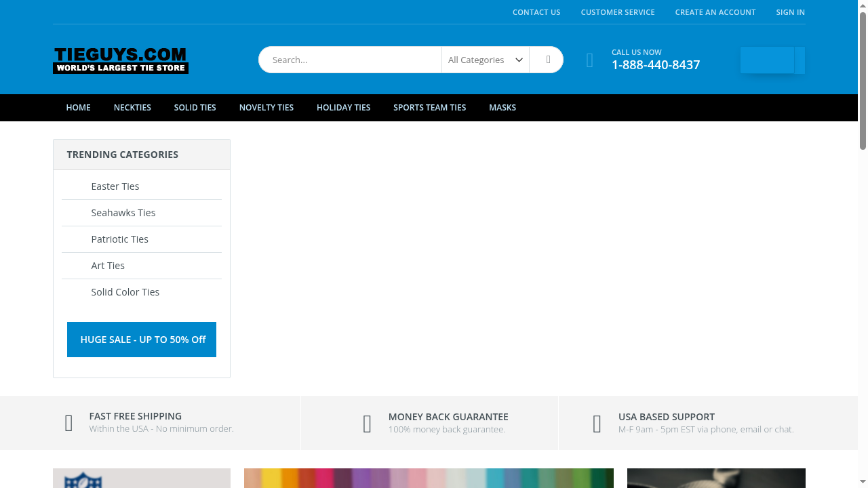Click the colorful solid ties banner image
This screenshot has width=868, height=488.
tap(429, 478)
